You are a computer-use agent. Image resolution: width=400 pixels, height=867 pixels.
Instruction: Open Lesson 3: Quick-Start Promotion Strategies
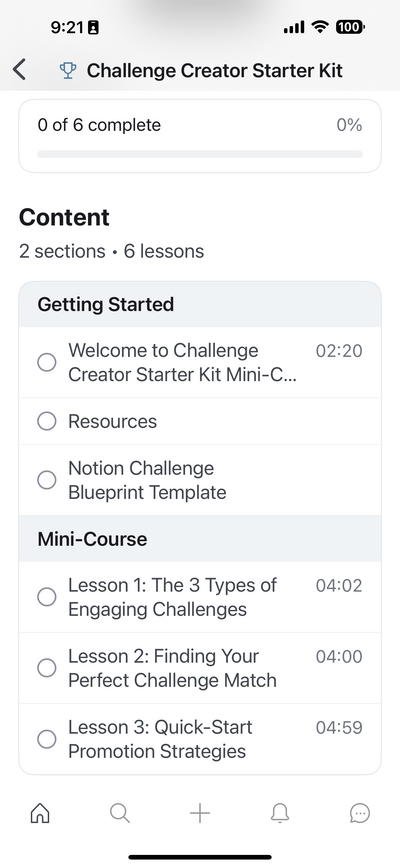point(200,739)
